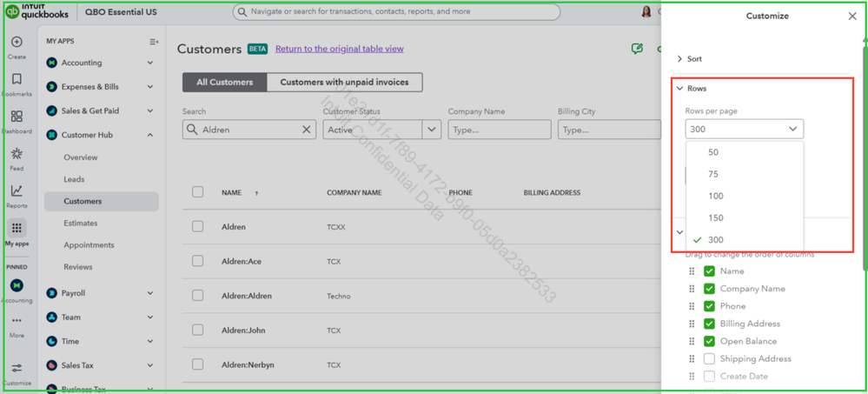This screenshot has width=868, height=394.
Task: Grab drag handle for Shipping Address column
Action: click(692, 358)
